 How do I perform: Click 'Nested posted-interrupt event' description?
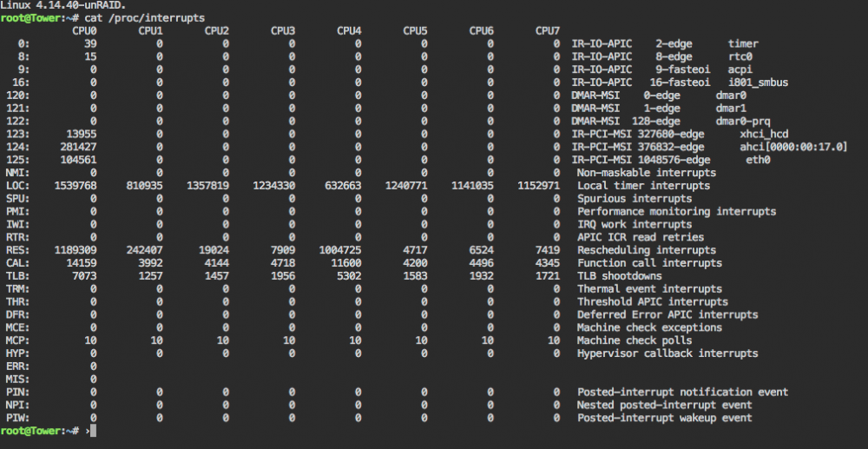[x=664, y=405]
